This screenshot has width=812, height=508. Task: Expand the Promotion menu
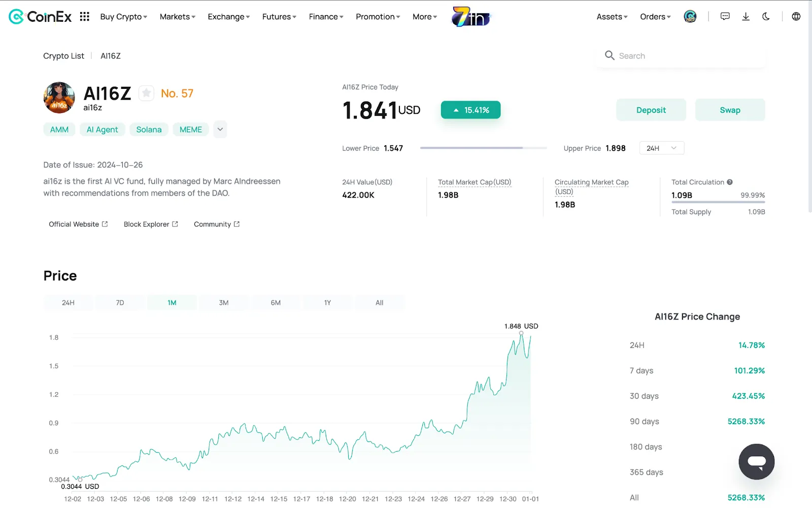click(378, 17)
